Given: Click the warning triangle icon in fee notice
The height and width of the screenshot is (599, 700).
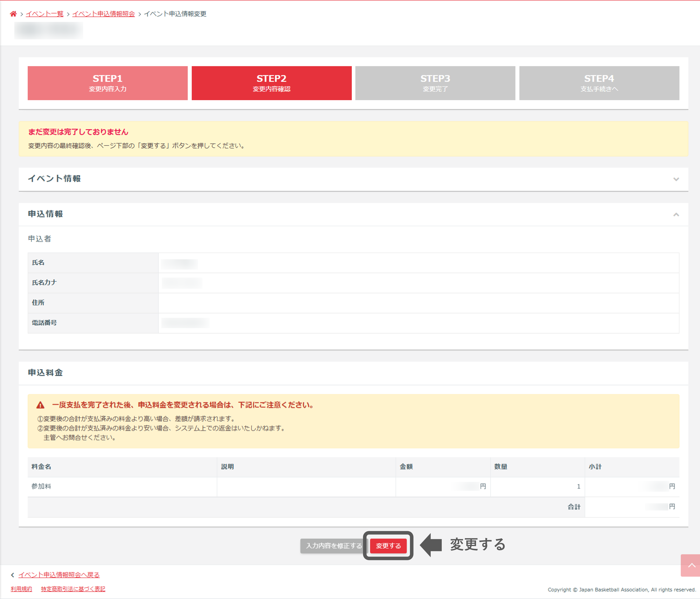Looking at the screenshot, I should 40,405.
